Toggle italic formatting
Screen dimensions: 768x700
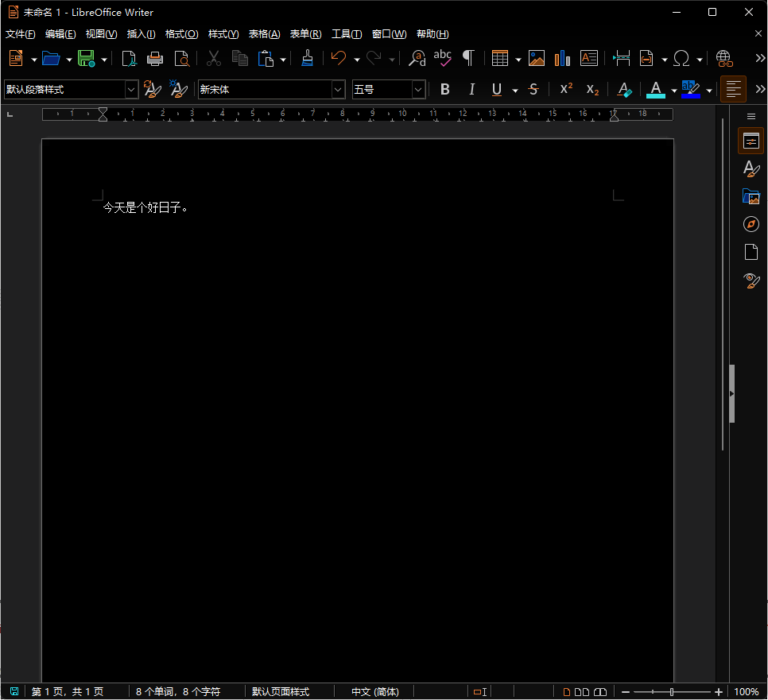pos(471,90)
